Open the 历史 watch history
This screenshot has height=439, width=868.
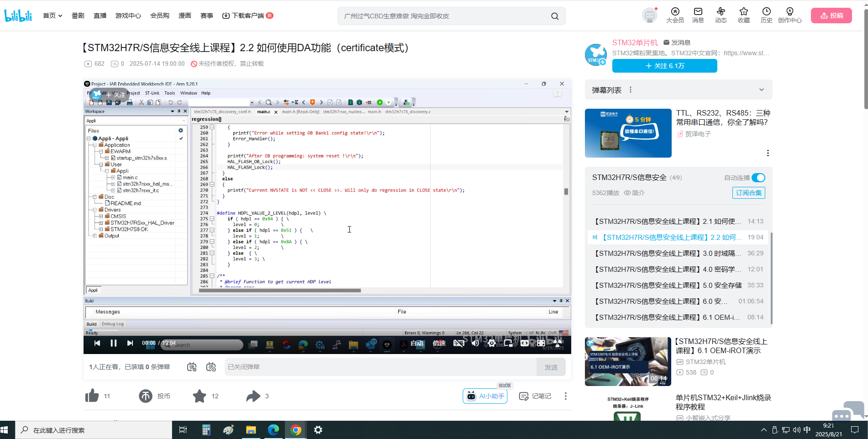click(766, 16)
